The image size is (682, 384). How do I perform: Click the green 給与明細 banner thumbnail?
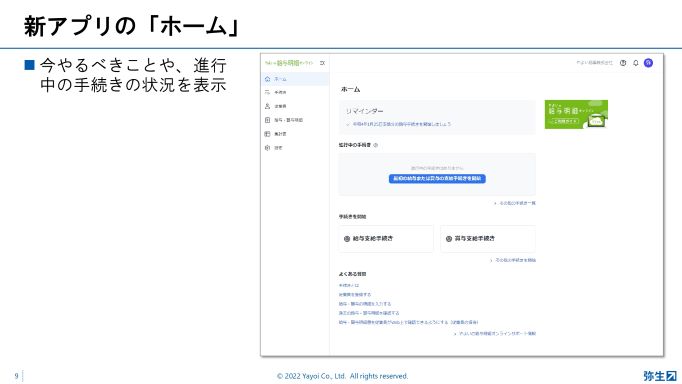point(576,114)
